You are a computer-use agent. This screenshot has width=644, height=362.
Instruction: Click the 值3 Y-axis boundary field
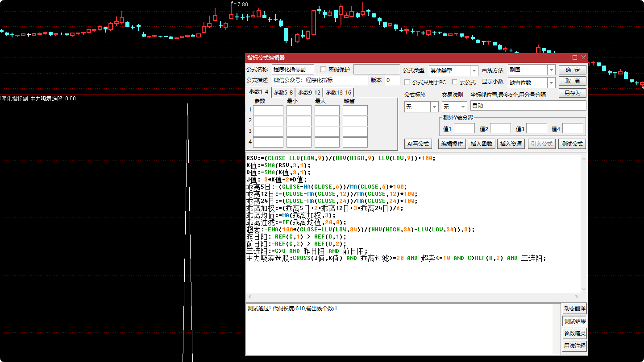(x=536, y=128)
